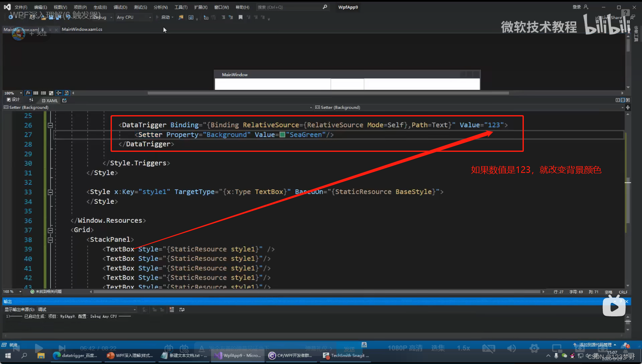
Task: Toggle show snap grid icon
Action: point(36,93)
